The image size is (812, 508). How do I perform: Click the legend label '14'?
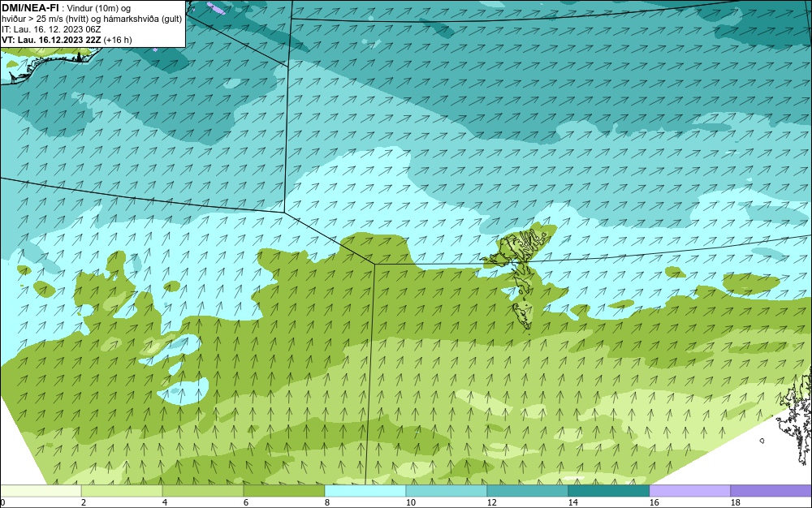point(572,502)
